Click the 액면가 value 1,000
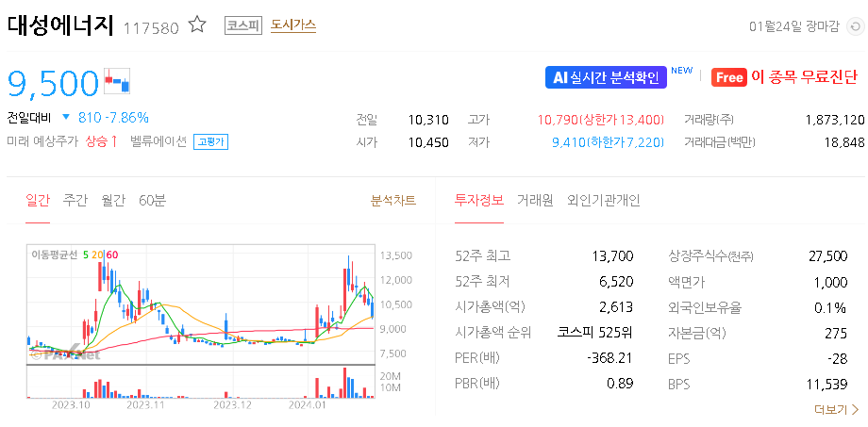868x427 pixels. point(830,282)
